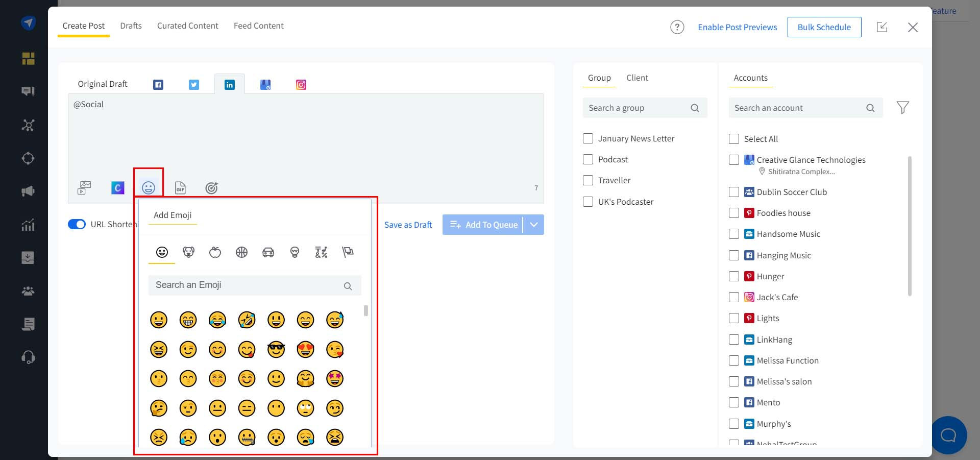Click the Search an account field
This screenshot has width=980, height=460.
click(x=805, y=108)
